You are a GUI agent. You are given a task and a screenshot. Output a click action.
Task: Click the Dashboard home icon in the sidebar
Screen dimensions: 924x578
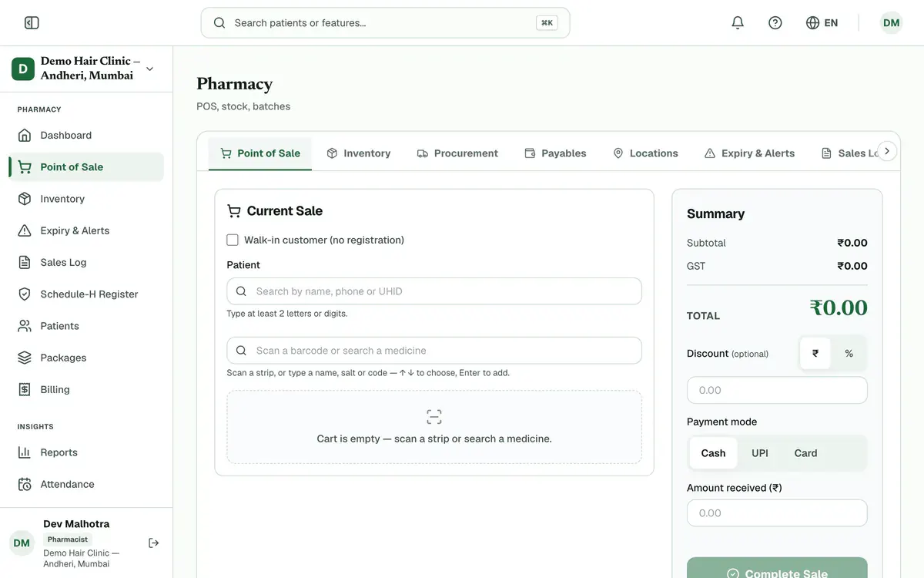tap(25, 136)
